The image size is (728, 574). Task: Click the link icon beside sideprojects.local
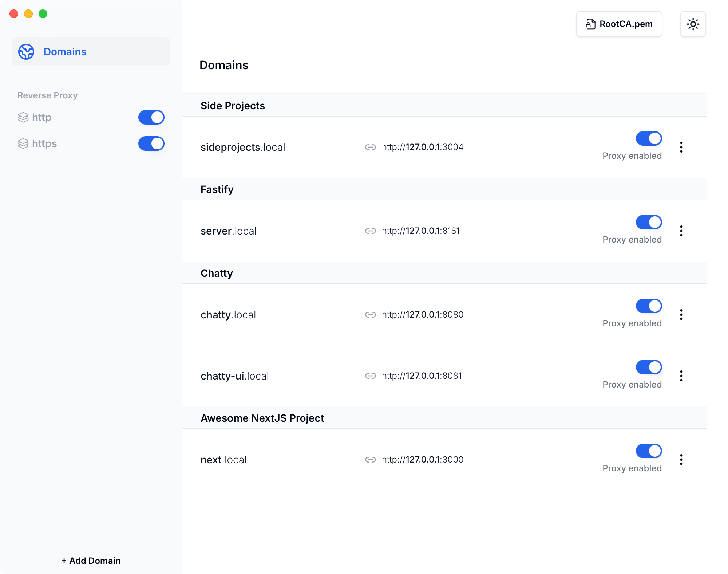370,147
